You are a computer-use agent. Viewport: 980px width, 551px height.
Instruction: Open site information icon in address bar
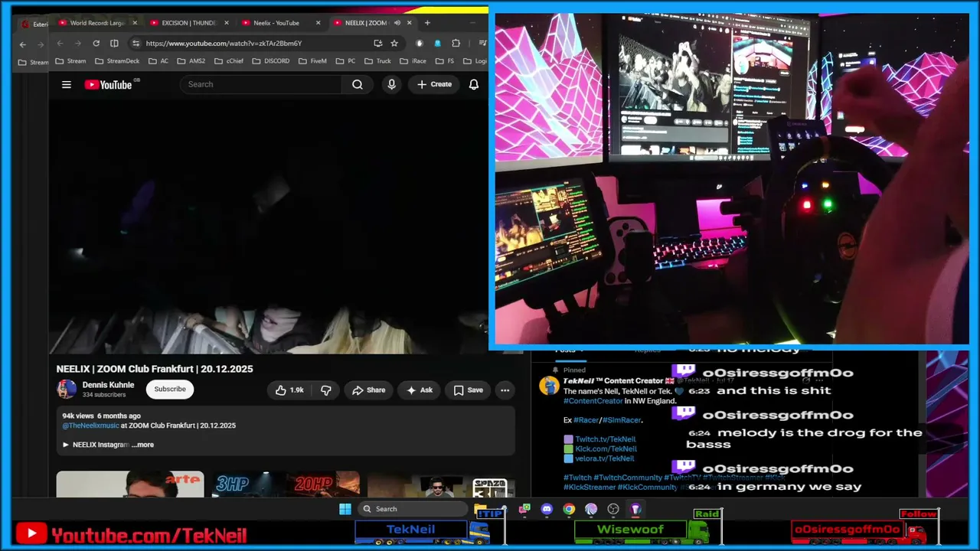pyautogui.click(x=136, y=44)
